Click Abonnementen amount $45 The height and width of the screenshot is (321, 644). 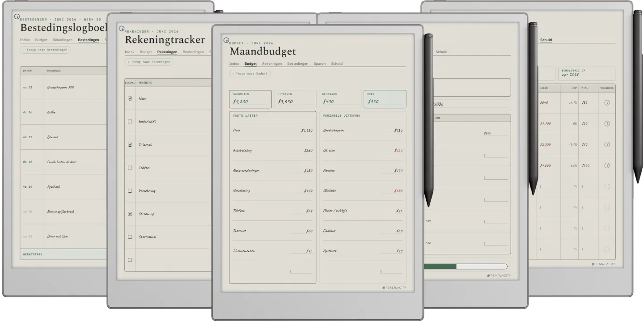click(x=309, y=251)
